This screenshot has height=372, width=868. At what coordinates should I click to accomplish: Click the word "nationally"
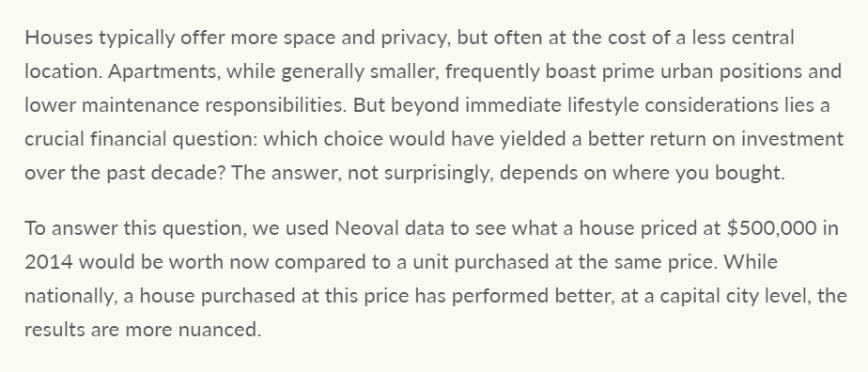(x=70, y=297)
